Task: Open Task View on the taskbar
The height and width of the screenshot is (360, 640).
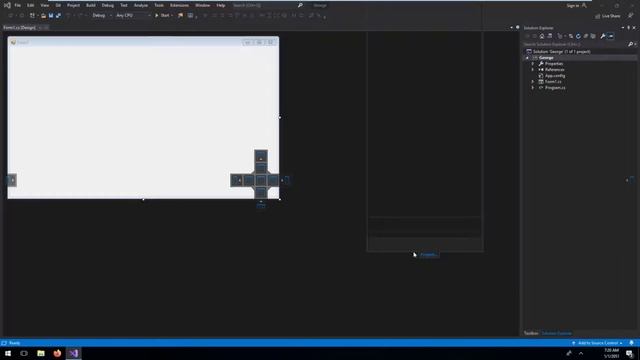Action: point(24,353)
